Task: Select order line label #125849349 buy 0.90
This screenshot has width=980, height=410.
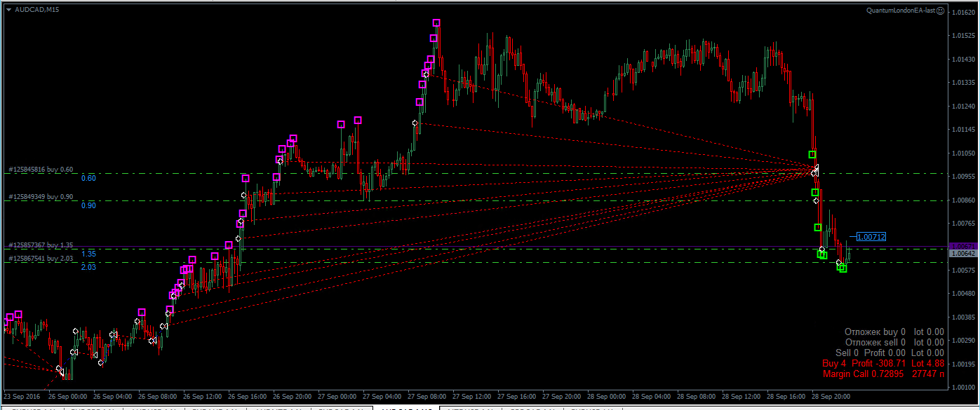Action: click(41, 197)
